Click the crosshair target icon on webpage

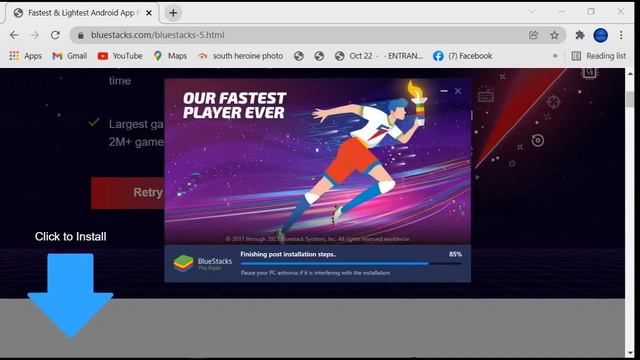tap(553, 102)
